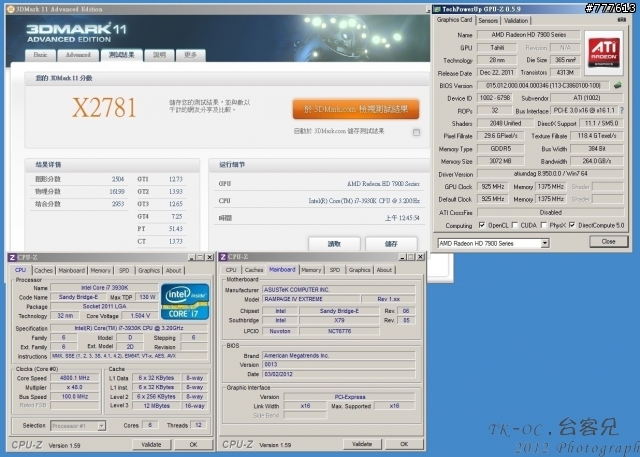Screen dimensions: 640x457
Task: Click the 讀取 load button in 3DMark 11
Action: click(x=334, y=244)
